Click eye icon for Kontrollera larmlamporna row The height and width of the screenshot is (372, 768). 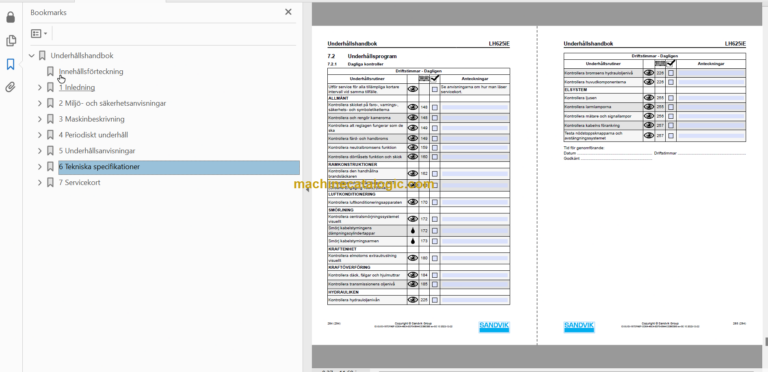[649, 107]
